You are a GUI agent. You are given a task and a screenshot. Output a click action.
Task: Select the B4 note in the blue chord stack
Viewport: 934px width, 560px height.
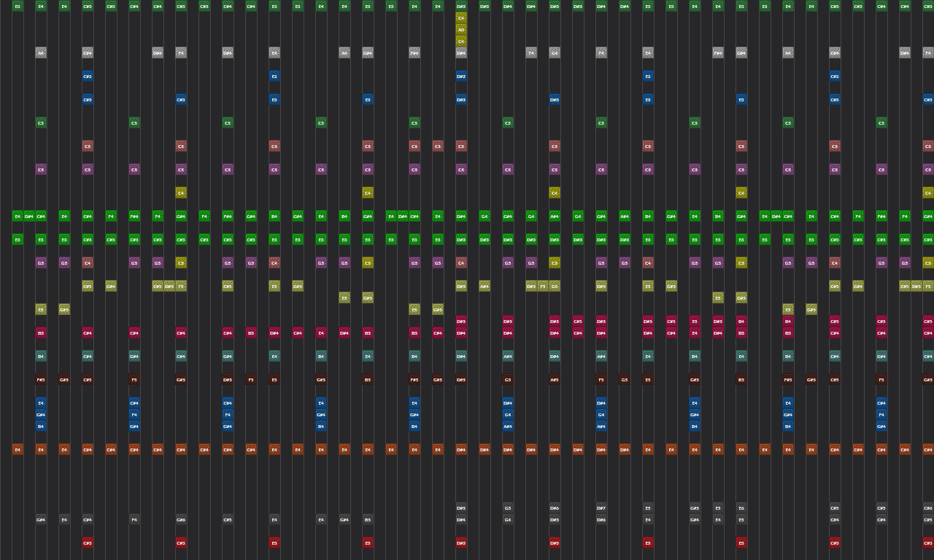point(40,426)
